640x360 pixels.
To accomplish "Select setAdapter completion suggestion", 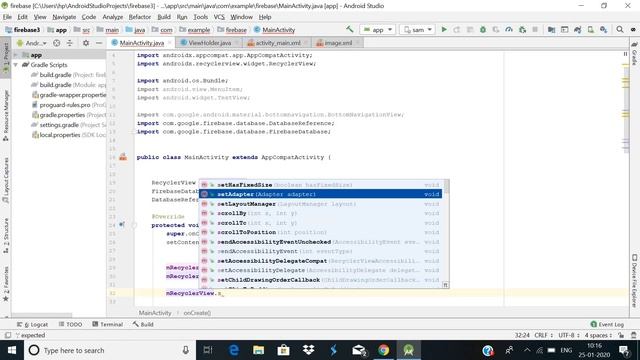I will (x=320, y=194).
